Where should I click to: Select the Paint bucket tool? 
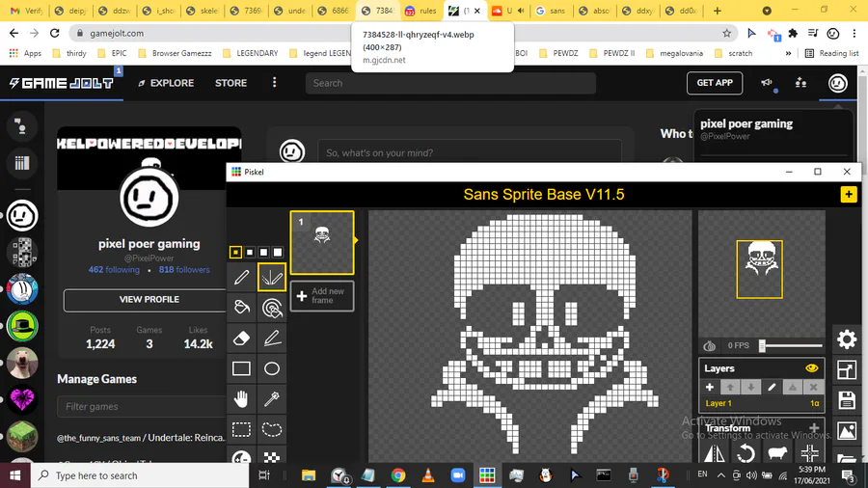click(241, 308)
